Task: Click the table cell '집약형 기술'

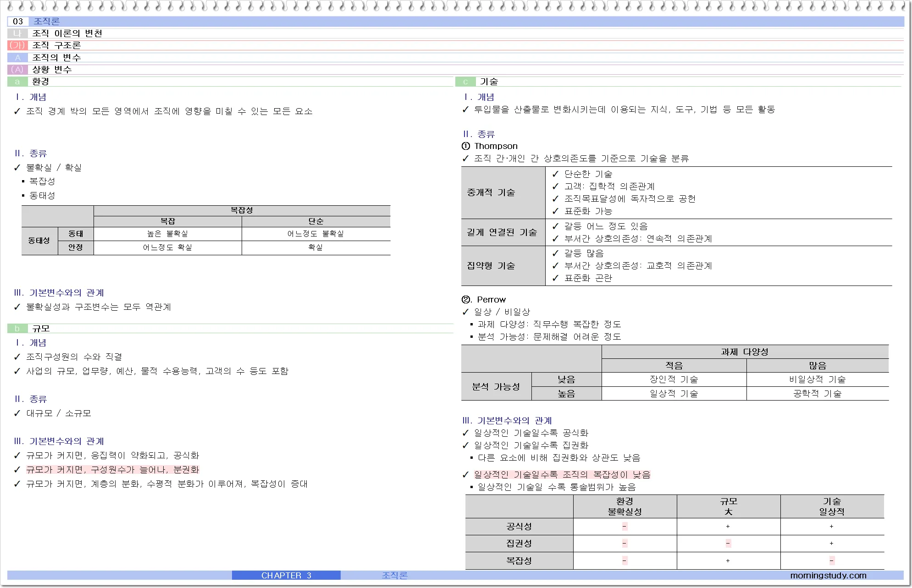Action: (x=503, y=266)
